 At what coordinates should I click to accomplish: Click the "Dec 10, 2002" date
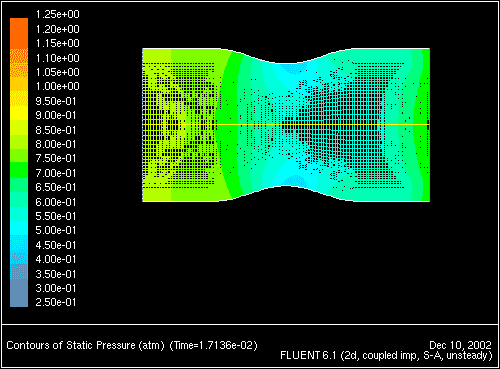tap(460, 345)
